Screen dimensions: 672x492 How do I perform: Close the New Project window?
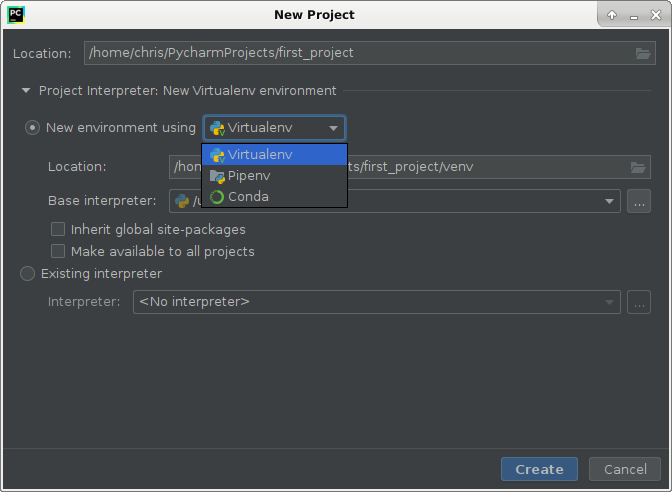click(x=656, y=15)
